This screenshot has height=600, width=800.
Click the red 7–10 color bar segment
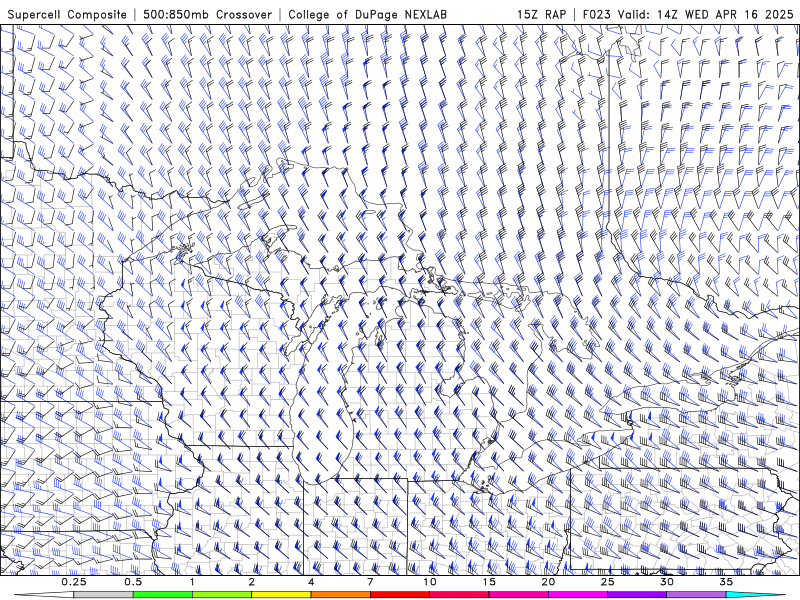399,595
